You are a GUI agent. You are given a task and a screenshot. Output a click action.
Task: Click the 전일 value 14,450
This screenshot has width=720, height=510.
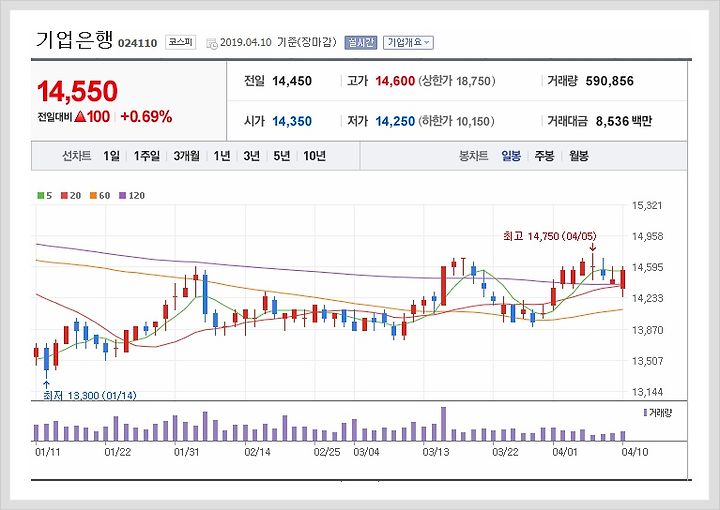pos(292,81)
